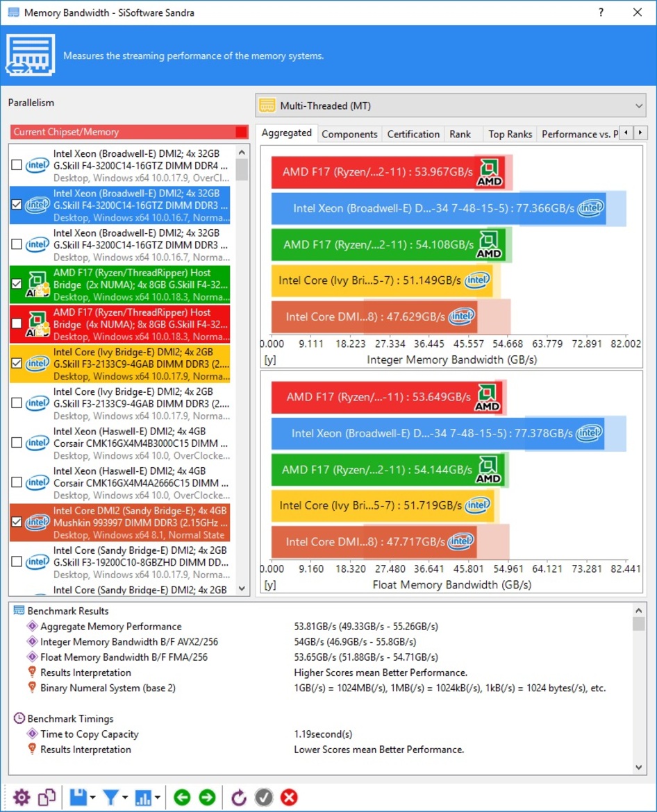This screenshot has width=657, height=812.
Task: Select the Haswell-E Corsair CMK16GX4M4A2666C15 entry
Action: point(119,483)
